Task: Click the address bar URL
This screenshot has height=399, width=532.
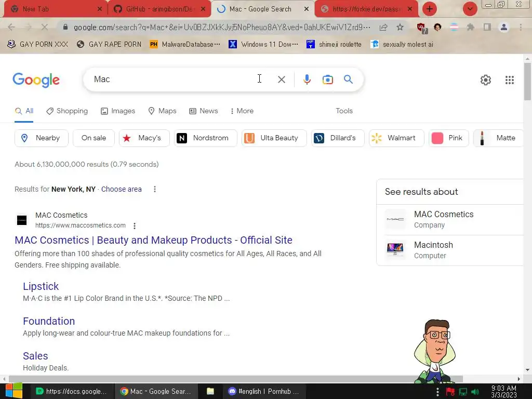Action: click(222, 27)
